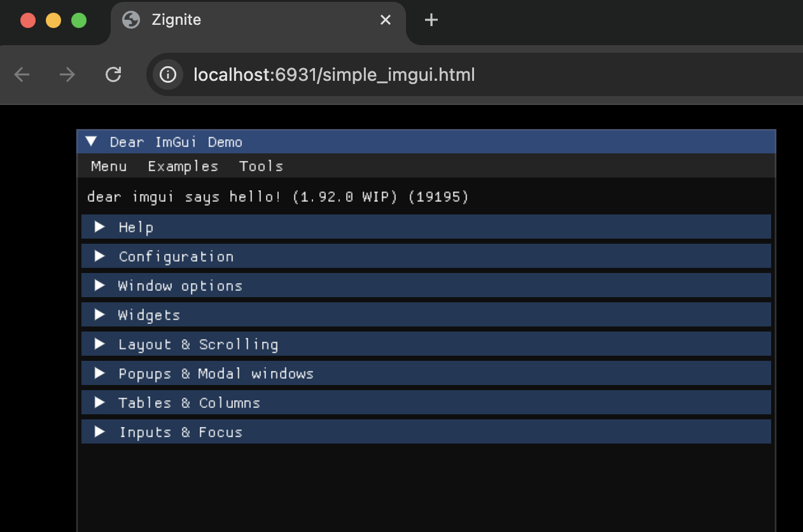Click the green maximize window button
Viewport: 803px width, 532px height.
click(79, 20)
